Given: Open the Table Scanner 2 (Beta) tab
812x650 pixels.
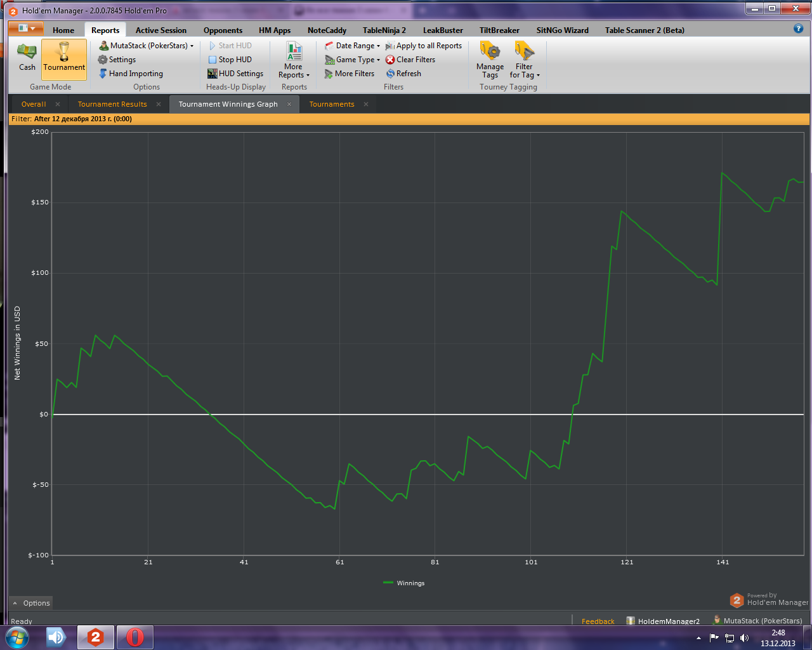Looking at the screenshot, I should pyautogui.click(x=645, y=30).
